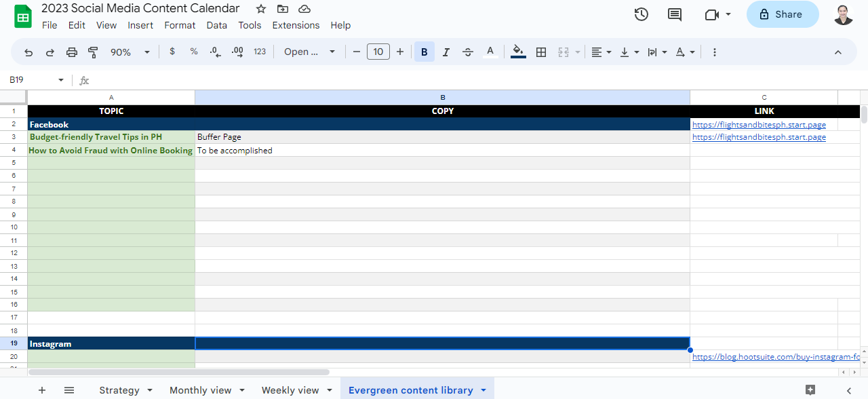Screen dimensions: 868x399
Task: Open the Tools menu
Action: [x=250, y=25]
